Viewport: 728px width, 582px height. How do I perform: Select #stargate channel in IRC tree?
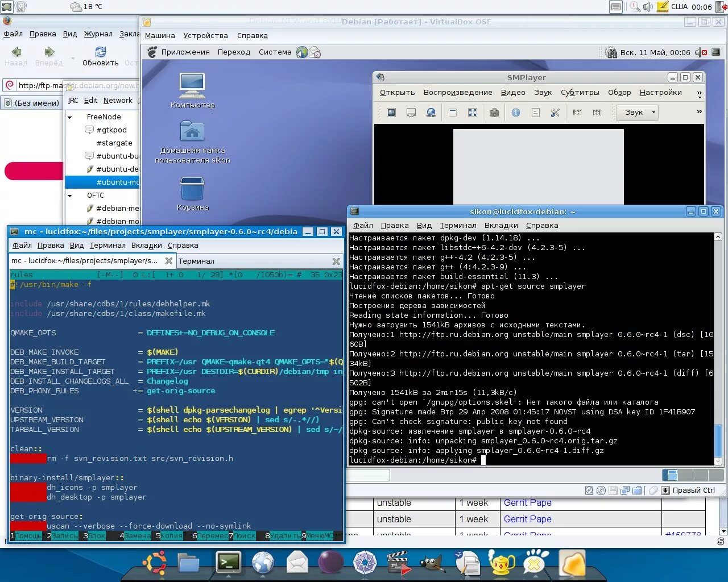point(114,143)
